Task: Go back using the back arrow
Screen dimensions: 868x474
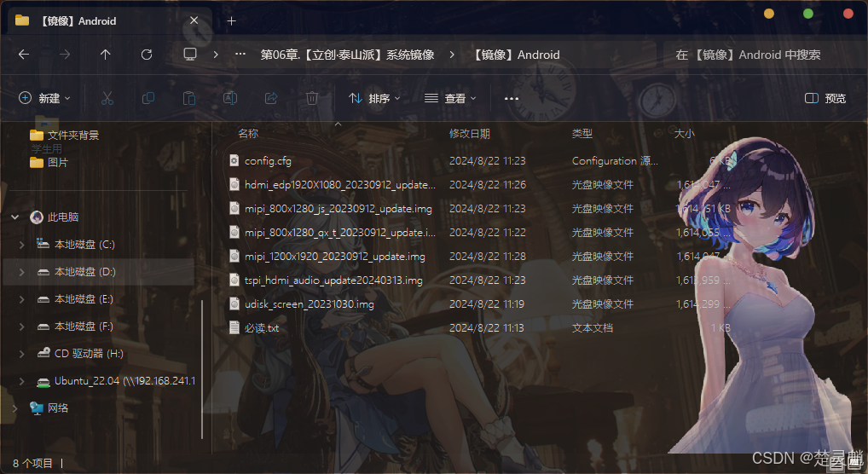Action: tap(24, 55)
